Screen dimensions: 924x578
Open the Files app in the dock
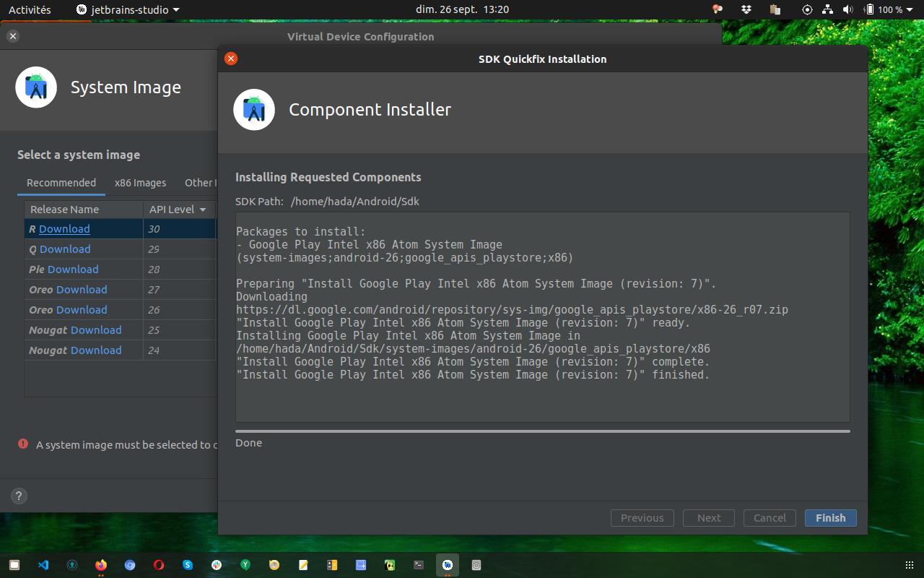(x=14, y=565)
